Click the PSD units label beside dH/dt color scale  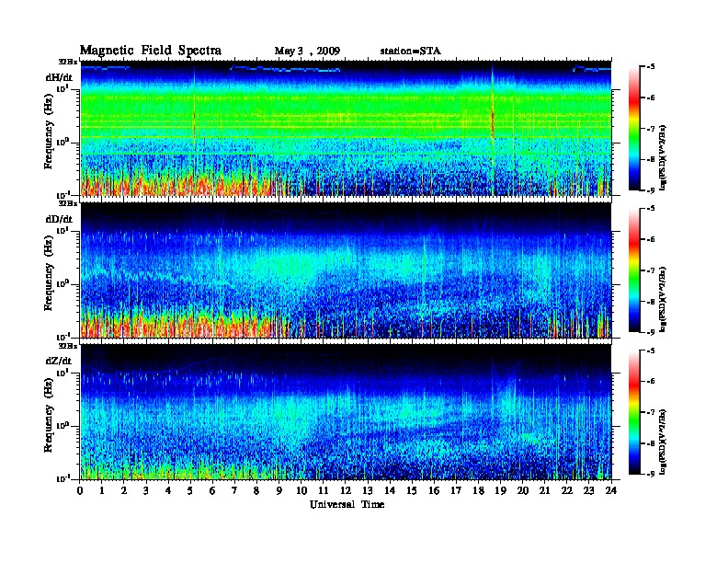663,157
